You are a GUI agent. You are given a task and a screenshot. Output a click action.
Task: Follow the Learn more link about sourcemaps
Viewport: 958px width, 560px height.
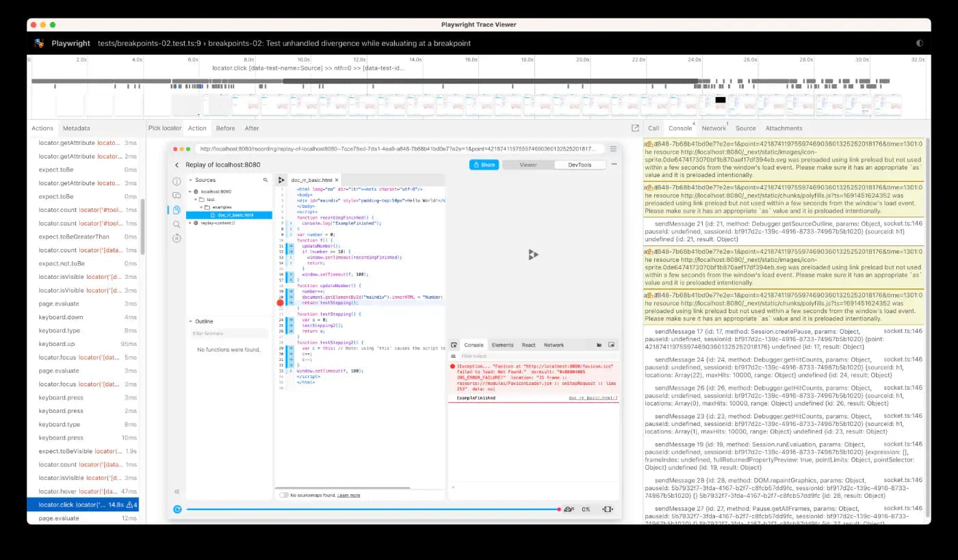349,495
